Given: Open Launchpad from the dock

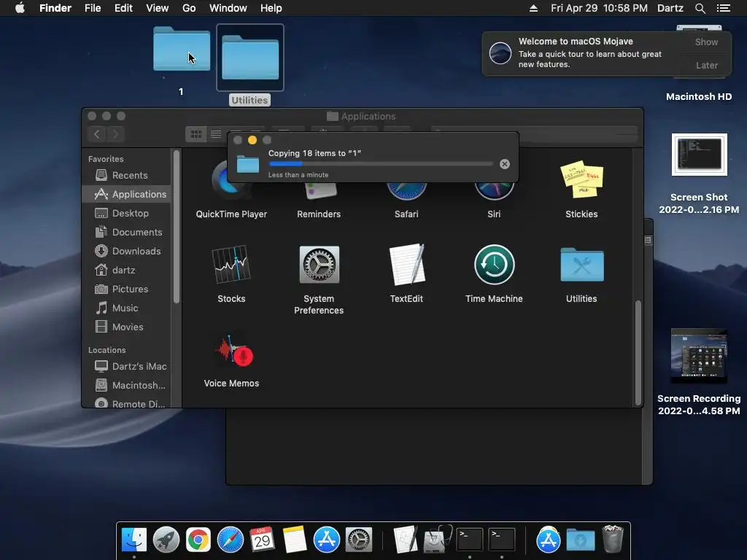Looking at the screenshot, I should (166, 540).
